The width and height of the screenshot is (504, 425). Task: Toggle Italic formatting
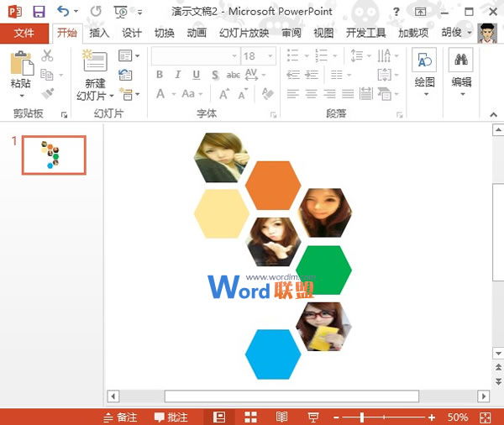[x=177, y=75]
